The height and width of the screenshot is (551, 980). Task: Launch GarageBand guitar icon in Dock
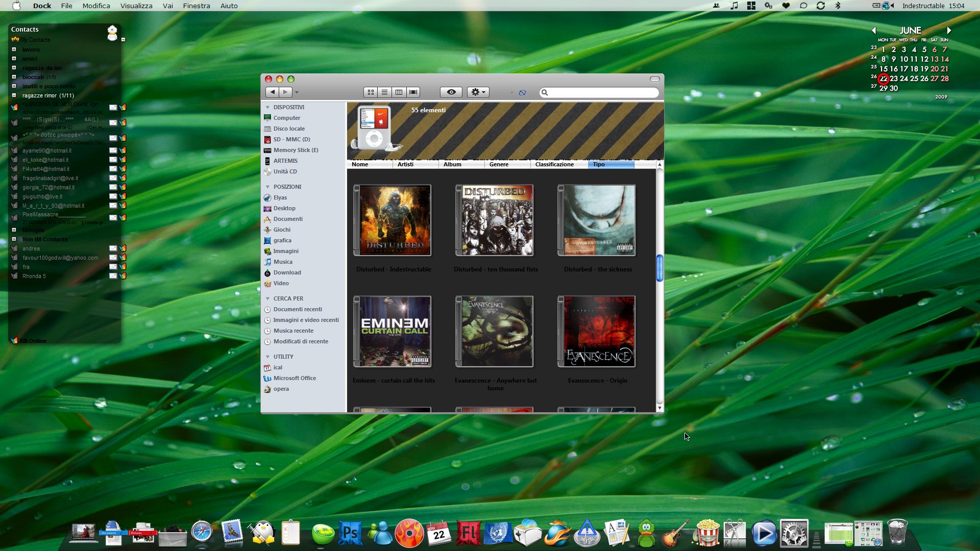[675, 533]
